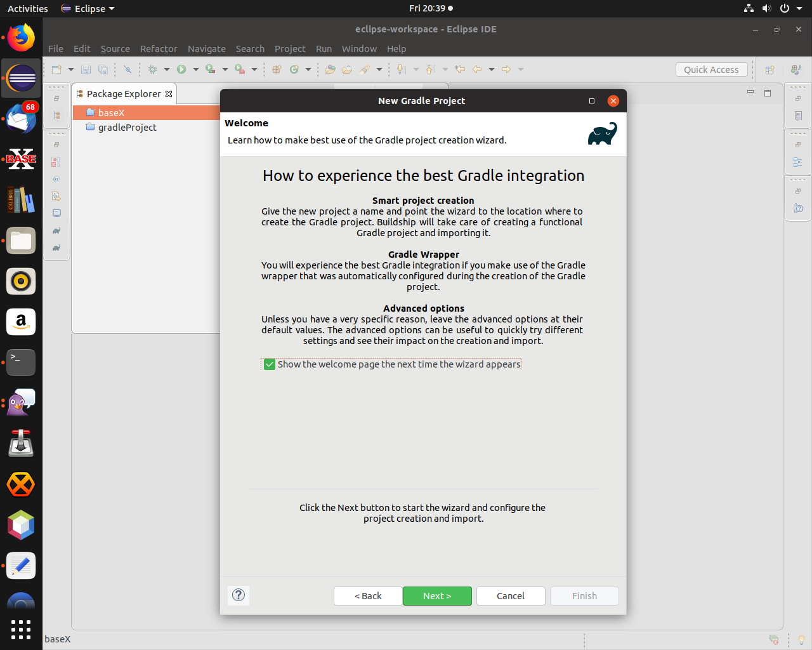Expand the Run configurations dropdown arrow

pos(196,69)
